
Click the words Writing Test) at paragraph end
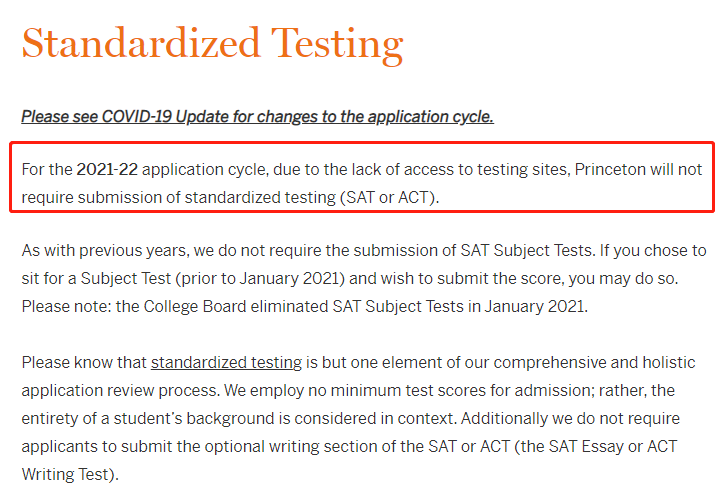[70, 475]
